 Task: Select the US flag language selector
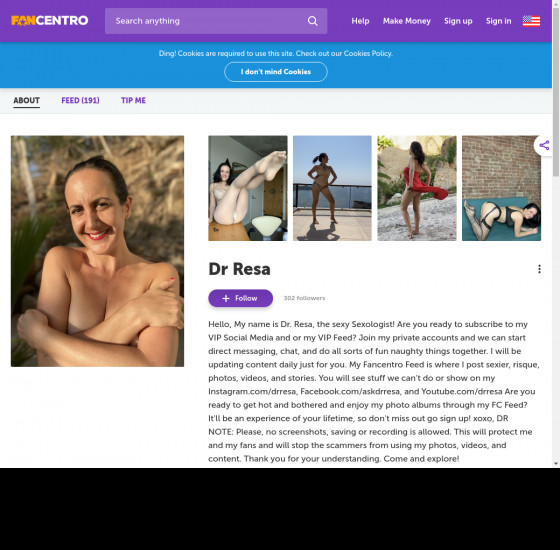pyautogui.click(x=531, y=21)
